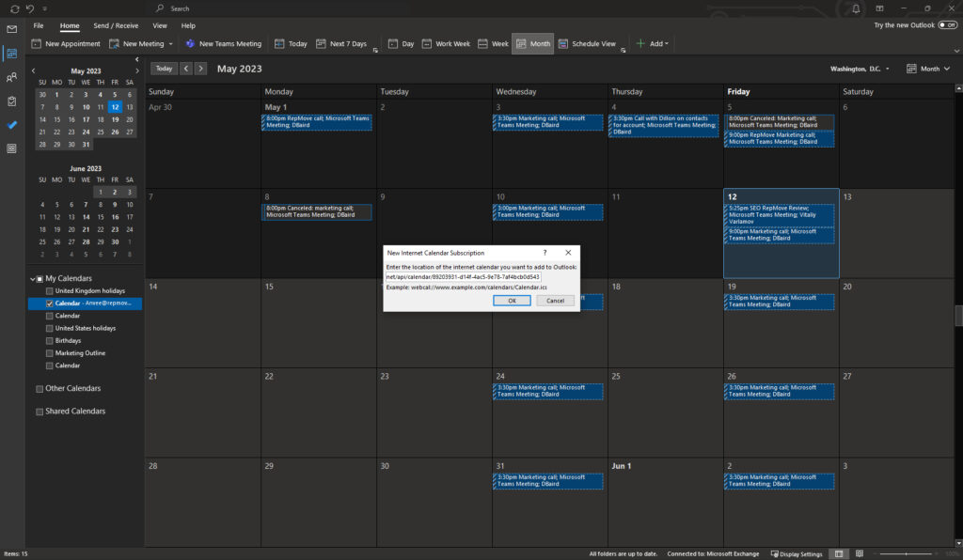Collapse the folder pane with chevron
Screen dimensions: 963x560
click(x=137, y=59)
